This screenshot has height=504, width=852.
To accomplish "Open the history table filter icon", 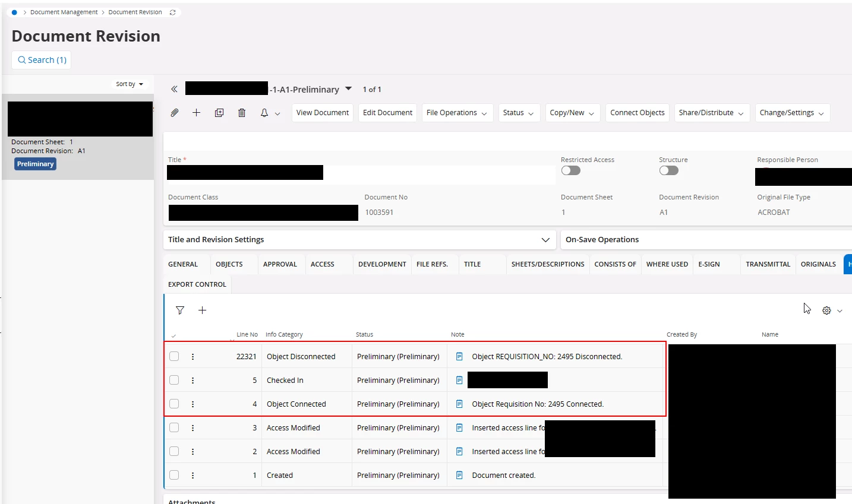I will tap(180, 310).
